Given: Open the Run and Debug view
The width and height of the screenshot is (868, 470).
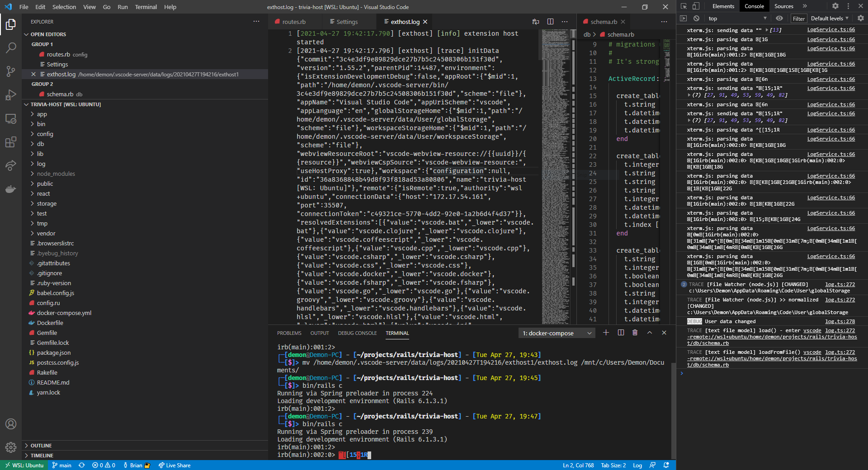Looking at the screenshot, I should (x=10, y=94).
